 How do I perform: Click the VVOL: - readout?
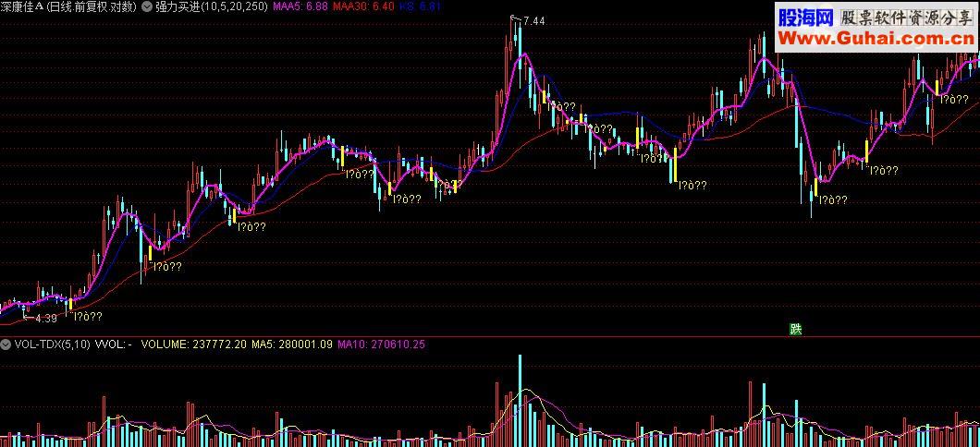pyautogui.click(x=113, y=344)
